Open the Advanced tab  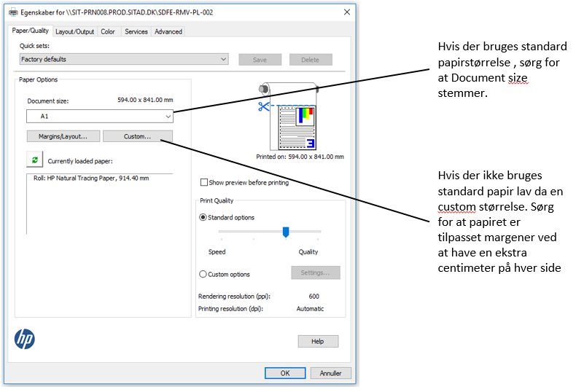click(x=168, y=31)
